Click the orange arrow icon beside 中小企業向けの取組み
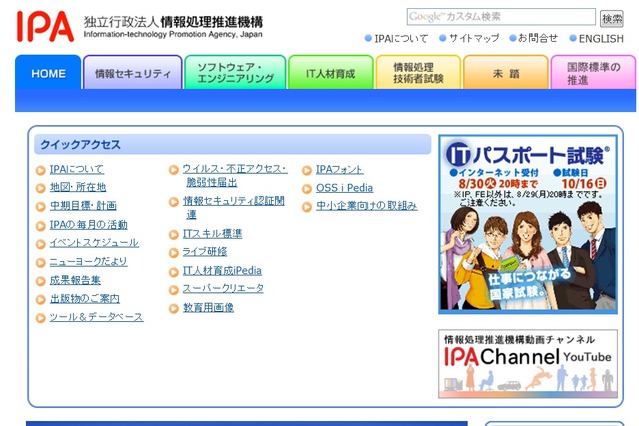This screenshot has height=426, width=639. tap(307, 207)
